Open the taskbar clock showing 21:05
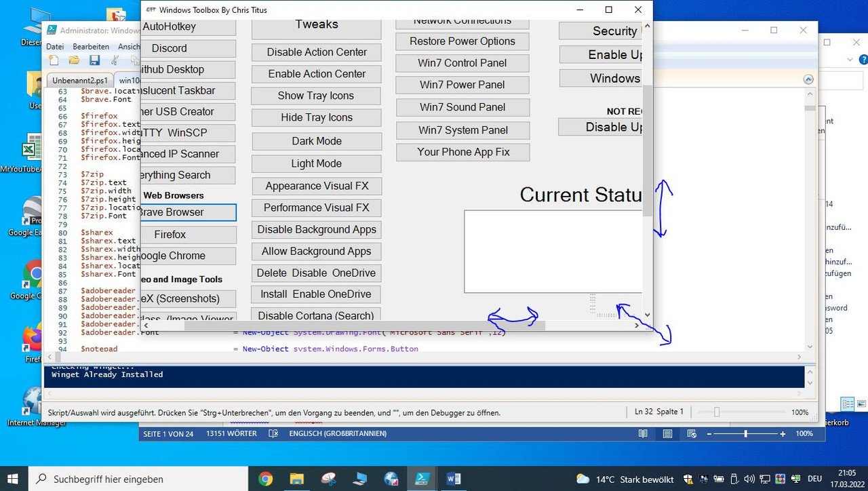The image size is (868, 491). [x=847, y=479]
